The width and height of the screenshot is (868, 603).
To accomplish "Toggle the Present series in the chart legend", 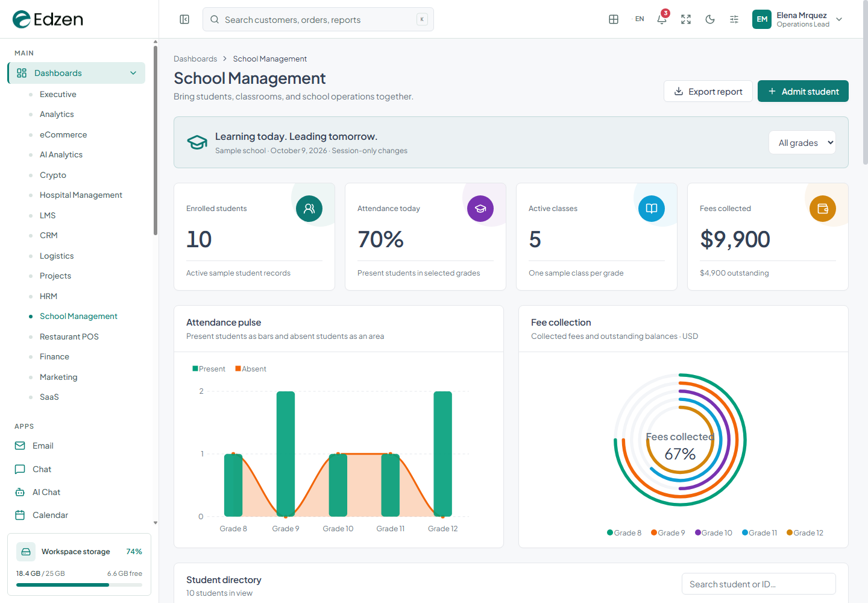I will 209,369.
